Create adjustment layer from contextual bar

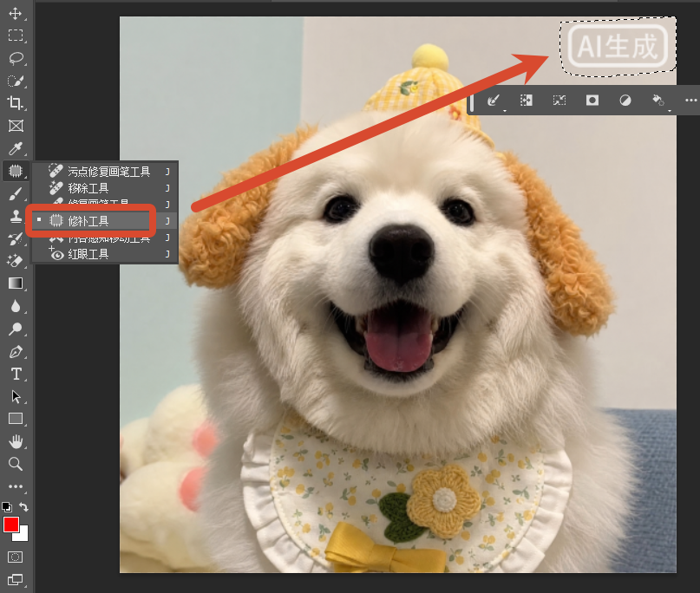point(625,101)
